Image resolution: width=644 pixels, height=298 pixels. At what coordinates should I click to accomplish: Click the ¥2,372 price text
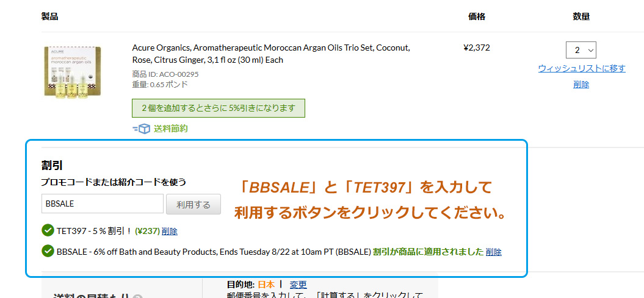pyautogui.click(x=476, y=48)
